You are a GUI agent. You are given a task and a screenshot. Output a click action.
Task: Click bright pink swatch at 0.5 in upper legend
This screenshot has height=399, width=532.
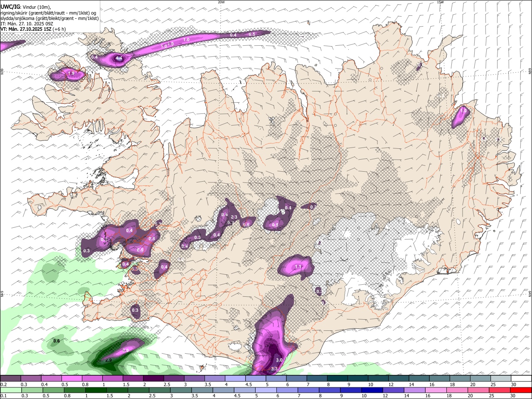tap(71, 379)
